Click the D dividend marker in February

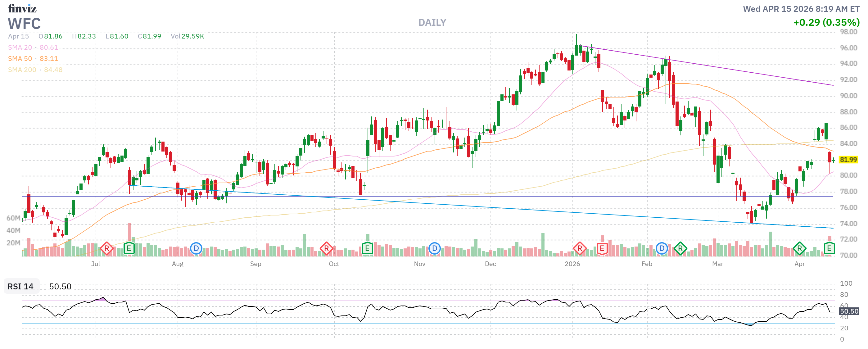(x=662, y=249)
